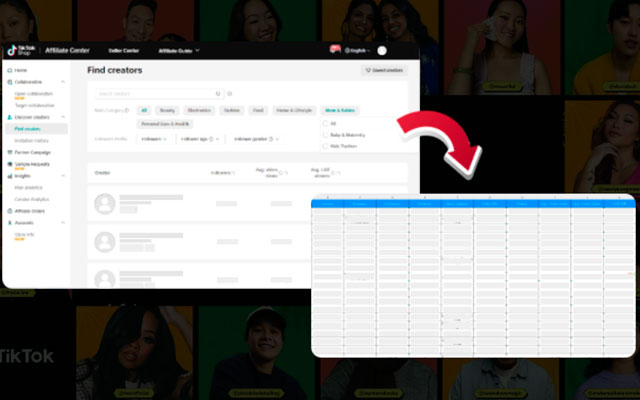Click the Follower age info icon
640x400 pixels.
pos(211,139)
